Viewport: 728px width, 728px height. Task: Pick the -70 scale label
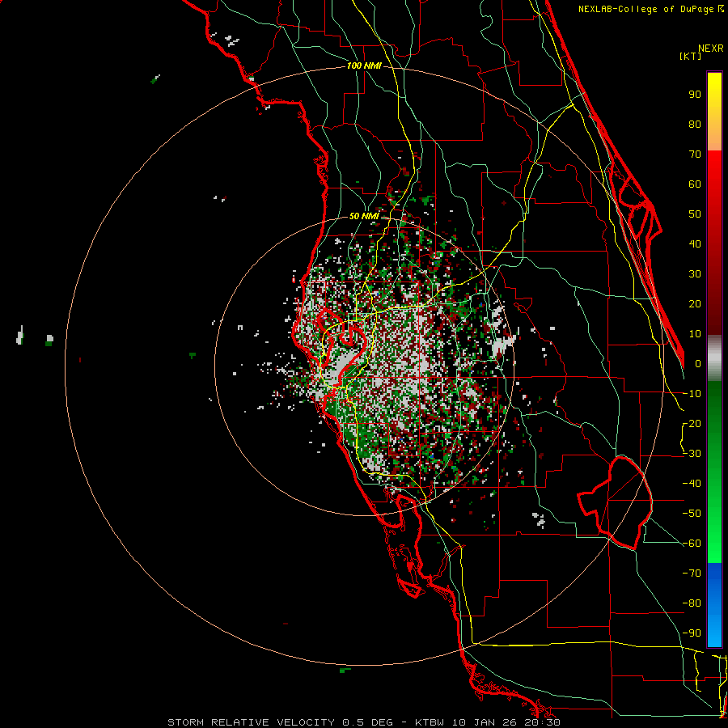[x=692, y=574]
